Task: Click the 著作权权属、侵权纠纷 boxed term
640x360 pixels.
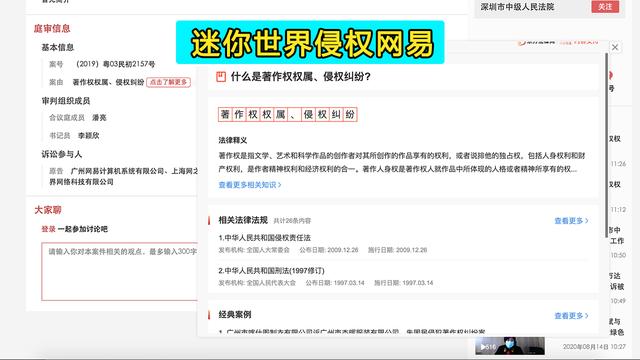Action: pos(288,115)
